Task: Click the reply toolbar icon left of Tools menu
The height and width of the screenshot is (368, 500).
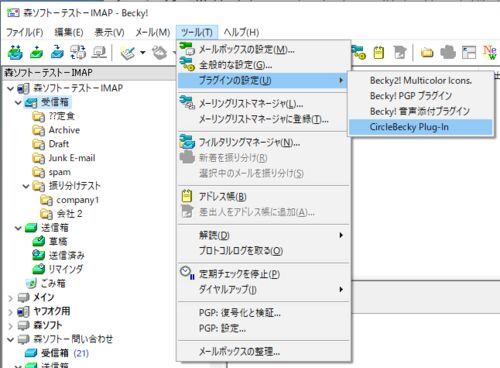Action: pyautogui.click(x=159, y=53)
